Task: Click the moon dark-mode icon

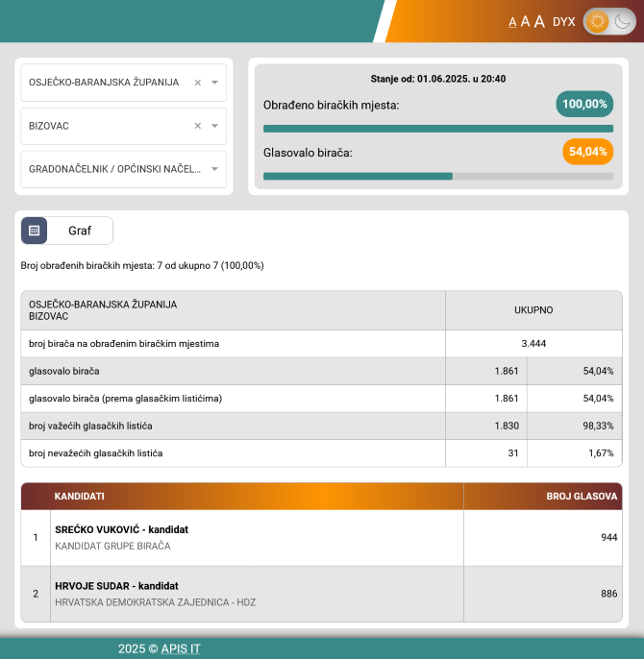Action: click(623, 21)
